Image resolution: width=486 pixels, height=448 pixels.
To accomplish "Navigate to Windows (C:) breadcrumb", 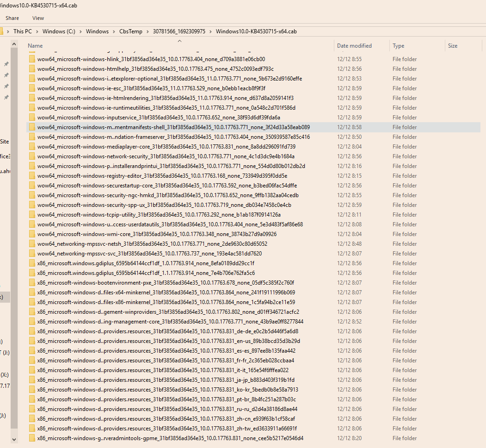I will (59, 31).
